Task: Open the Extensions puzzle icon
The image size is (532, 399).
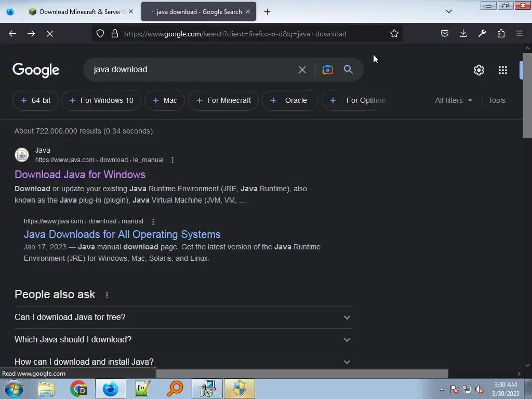Action: pos(501,33)
